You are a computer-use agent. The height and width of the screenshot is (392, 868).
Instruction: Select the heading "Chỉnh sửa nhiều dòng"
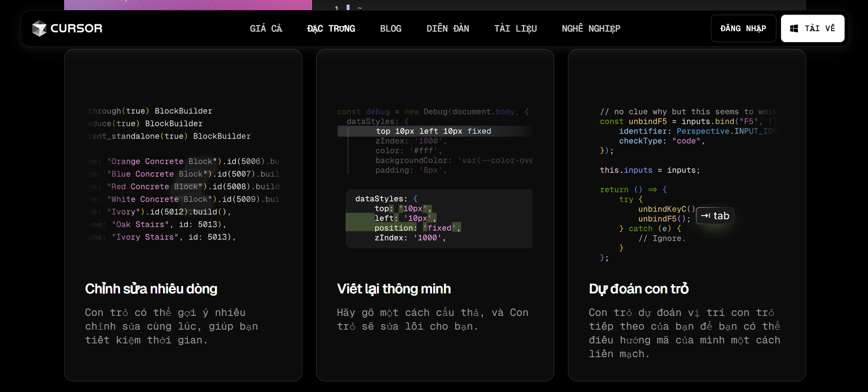pyautogui.click(x=151, y=289)
